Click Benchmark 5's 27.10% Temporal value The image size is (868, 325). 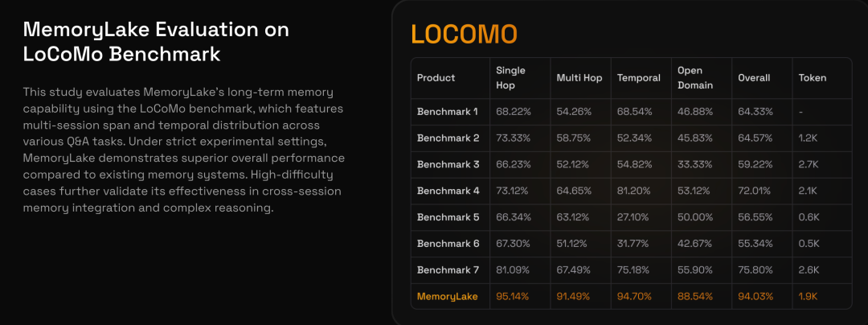click(x=634, y=217)
